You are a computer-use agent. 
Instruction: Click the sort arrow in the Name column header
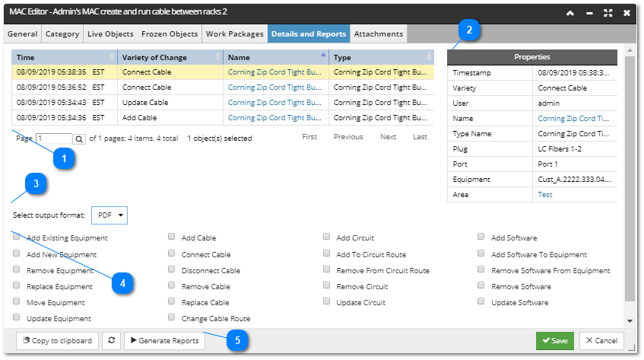point(323,54)
